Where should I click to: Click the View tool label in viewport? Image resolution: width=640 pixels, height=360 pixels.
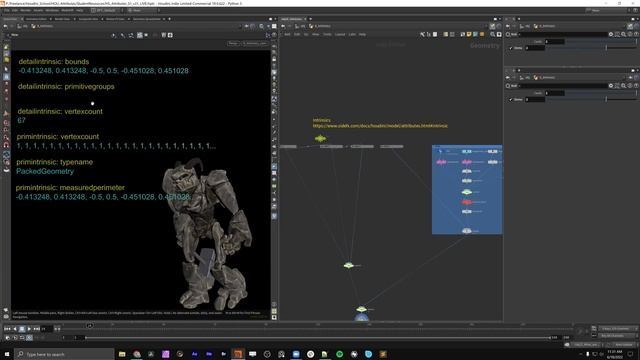(x=15, y=35)
